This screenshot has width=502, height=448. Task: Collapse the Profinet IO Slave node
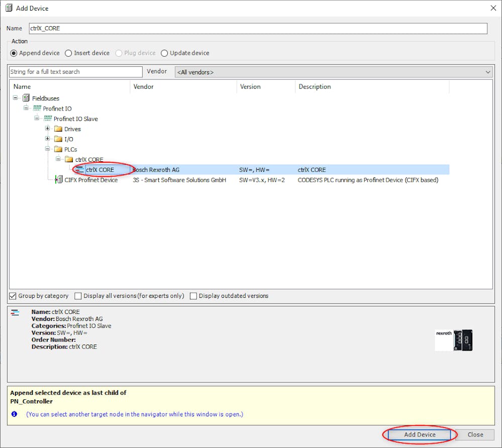tap(37, 118)
